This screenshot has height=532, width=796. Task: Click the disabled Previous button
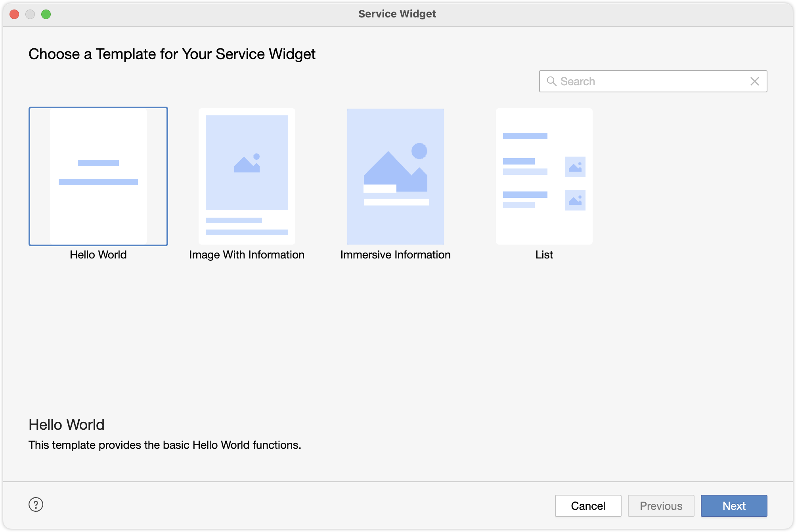point(661,506)
